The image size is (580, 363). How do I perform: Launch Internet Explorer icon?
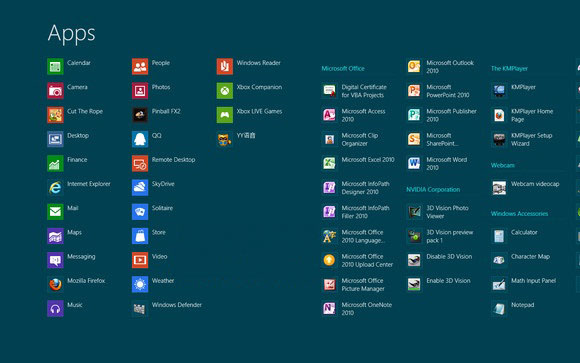tap(55, 188)
